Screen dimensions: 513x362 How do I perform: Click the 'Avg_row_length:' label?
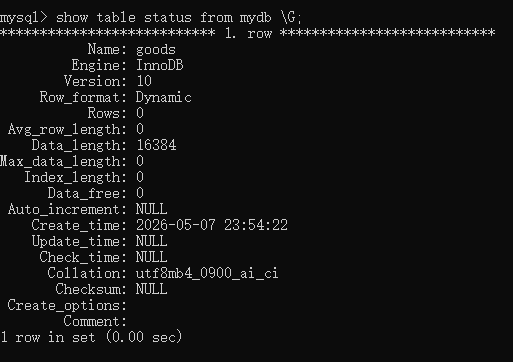(67, 130)
